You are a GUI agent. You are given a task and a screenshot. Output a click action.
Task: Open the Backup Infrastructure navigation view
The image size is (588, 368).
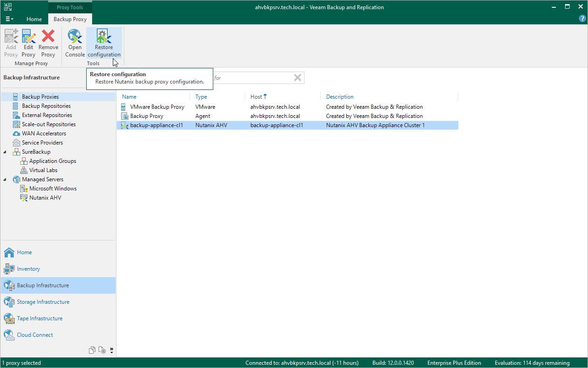point(58,285)
